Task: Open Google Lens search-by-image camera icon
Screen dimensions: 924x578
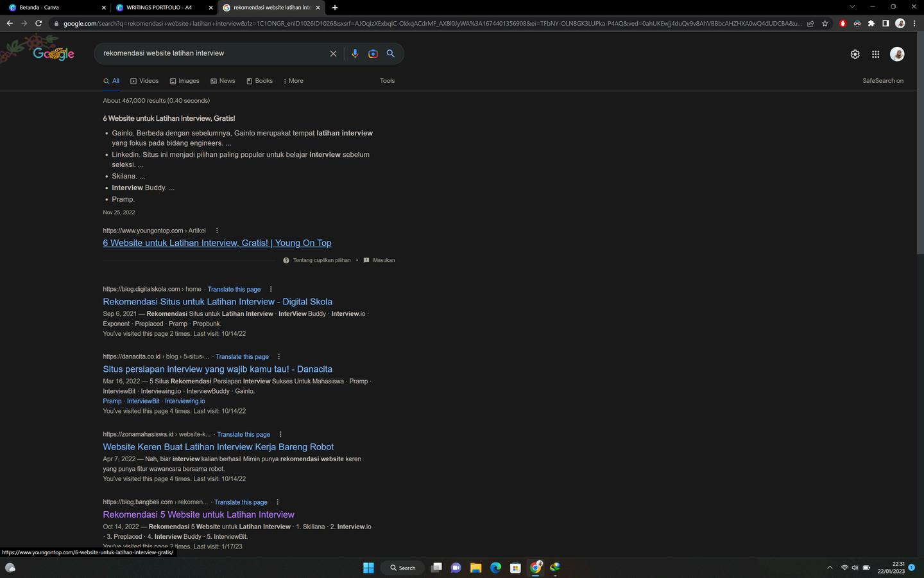Action: point(373,54)
